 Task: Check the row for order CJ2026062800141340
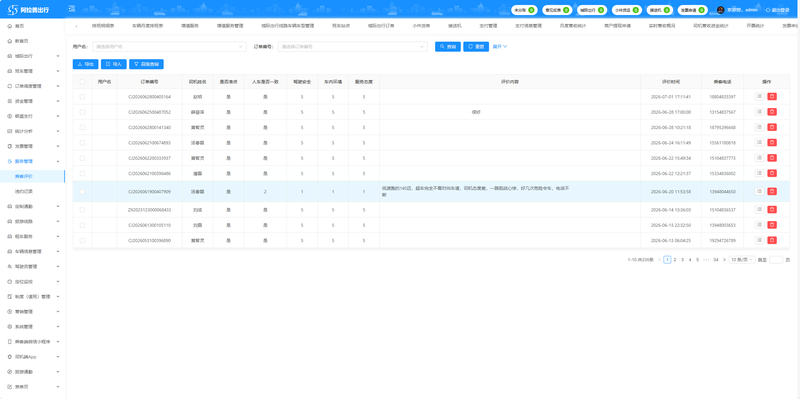pos(82,127)
